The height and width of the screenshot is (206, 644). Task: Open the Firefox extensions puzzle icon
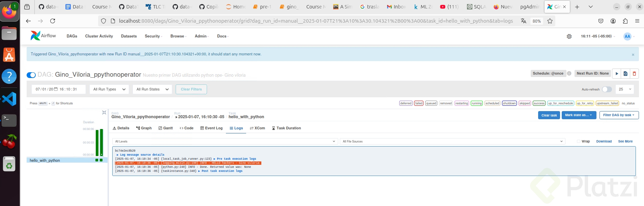click(x=625, y=21)
